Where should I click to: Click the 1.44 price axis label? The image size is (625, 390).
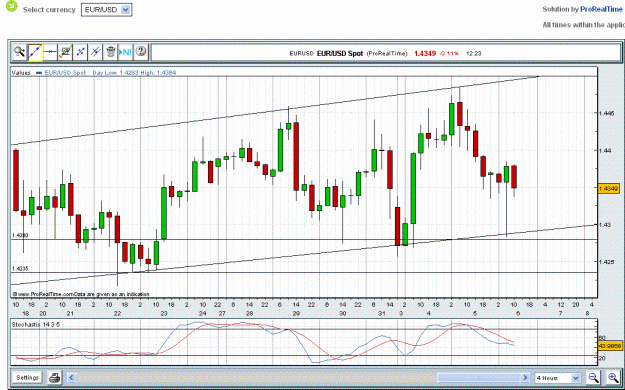[605, 150]
